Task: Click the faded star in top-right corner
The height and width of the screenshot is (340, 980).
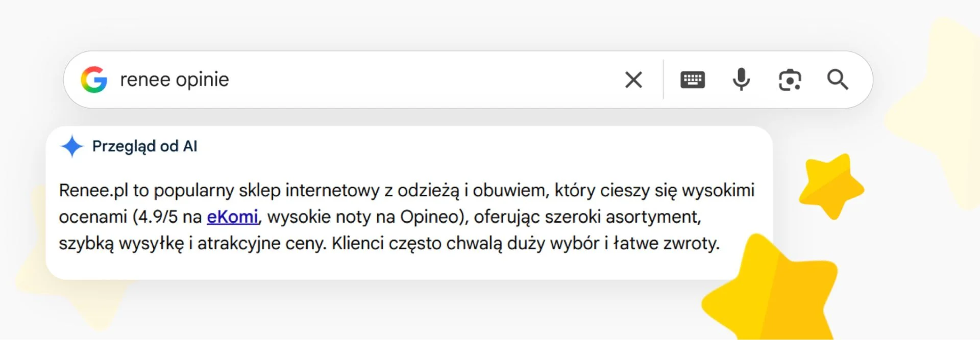Action: click(944, 112)
